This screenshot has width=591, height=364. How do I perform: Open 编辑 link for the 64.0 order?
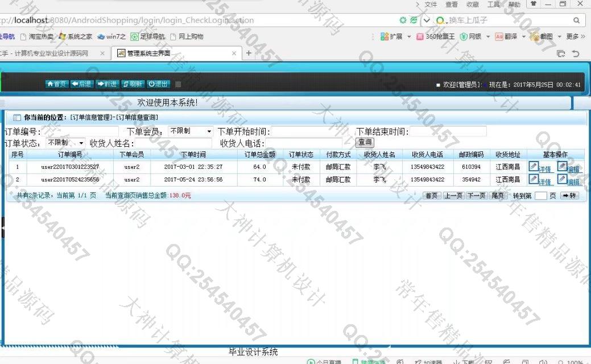coord(574,169)
